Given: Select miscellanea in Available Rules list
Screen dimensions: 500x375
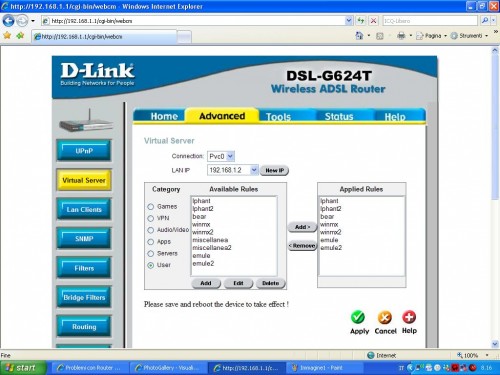Looking at the screenshot, I should [x=210, y=240].
